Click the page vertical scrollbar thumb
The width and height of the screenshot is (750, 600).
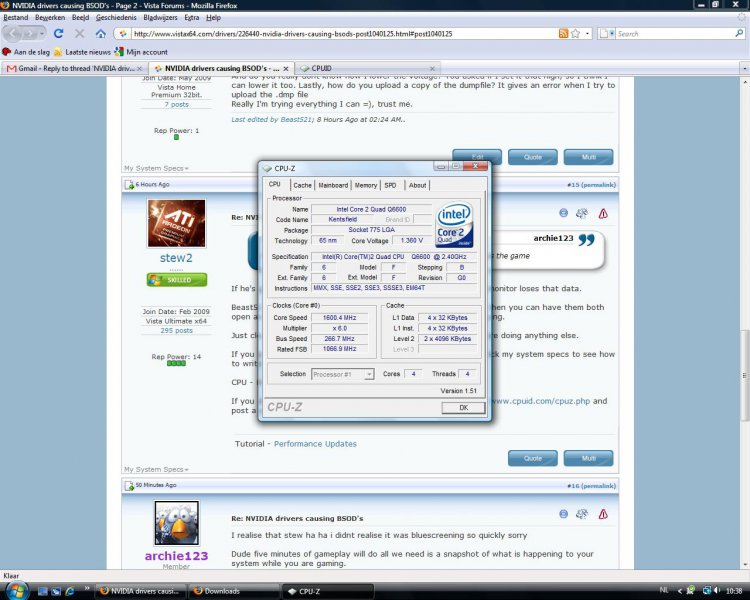744,376
